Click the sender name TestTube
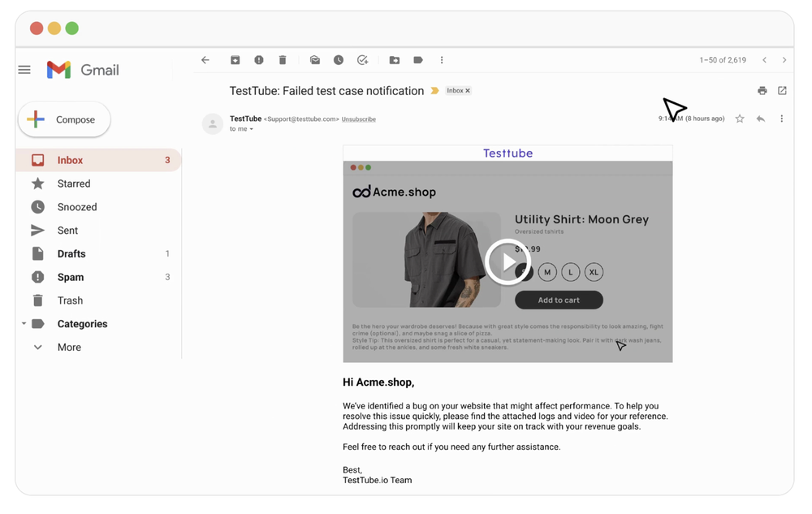Image resolution: width=812 pixels, height=514 pixels. pyautogui.click(x=245, y=119)
